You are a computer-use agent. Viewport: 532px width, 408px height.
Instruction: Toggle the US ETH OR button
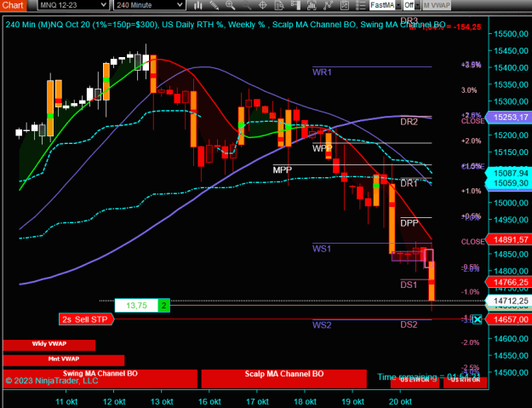coord(415,382)
